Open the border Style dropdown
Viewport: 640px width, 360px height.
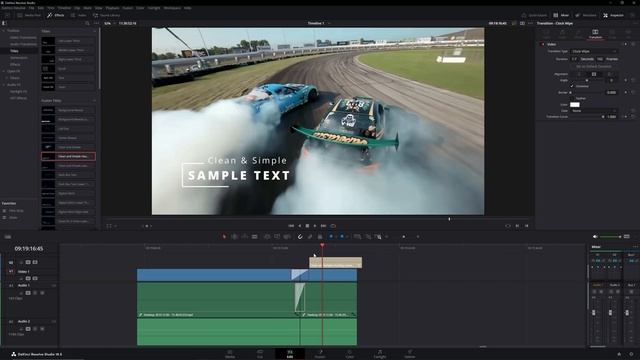point(594,111)
